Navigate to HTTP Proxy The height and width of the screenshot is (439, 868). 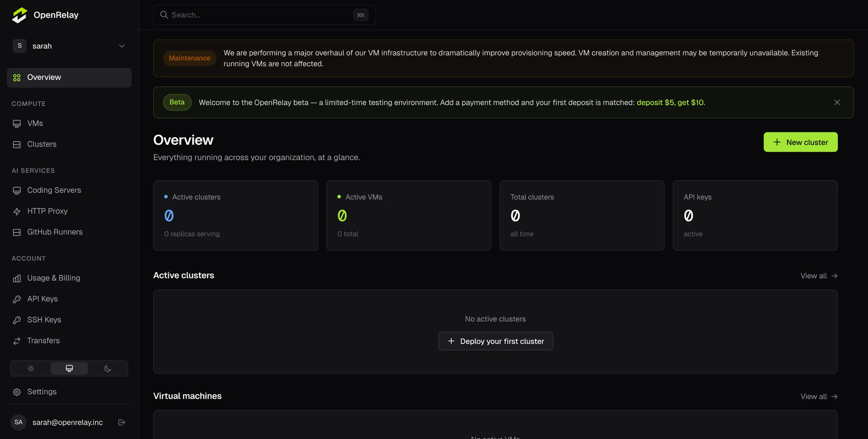[69, 211]
